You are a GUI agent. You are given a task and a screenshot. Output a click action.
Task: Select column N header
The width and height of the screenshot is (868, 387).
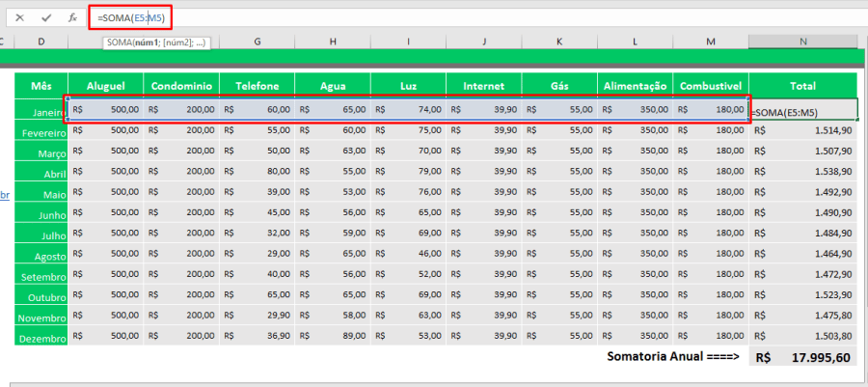(x=803, y=41)
